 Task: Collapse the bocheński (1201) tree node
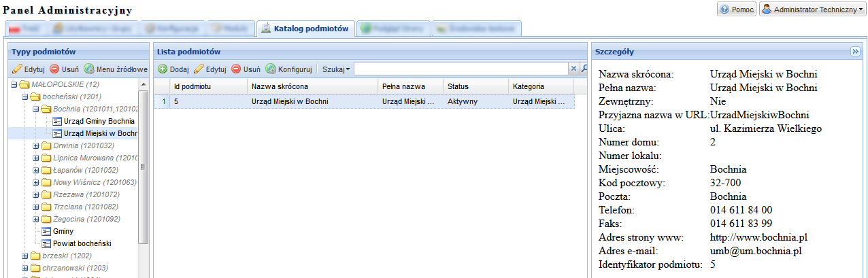pyautogui.click(x=25, y=97)
